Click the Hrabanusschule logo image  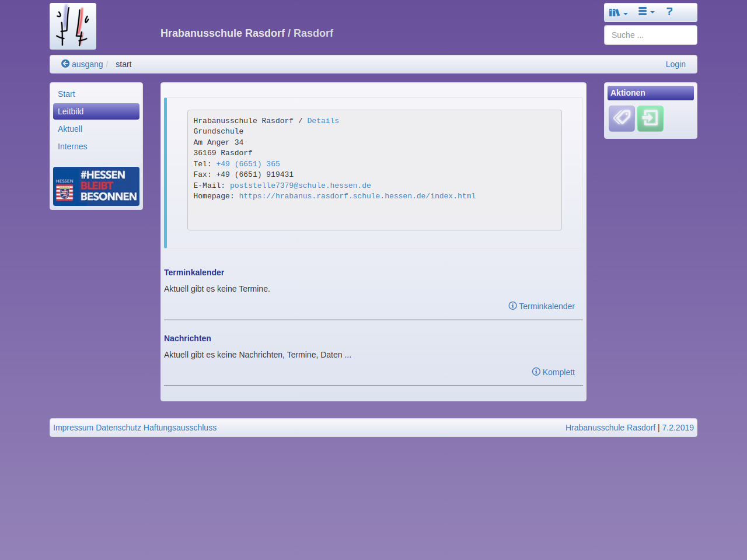(x=73, y=26)
